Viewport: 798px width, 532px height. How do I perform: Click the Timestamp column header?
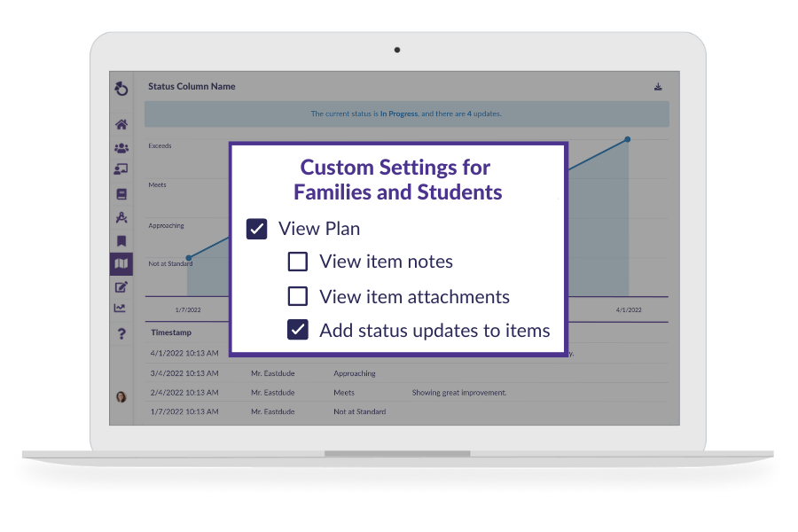coord(171,332)
